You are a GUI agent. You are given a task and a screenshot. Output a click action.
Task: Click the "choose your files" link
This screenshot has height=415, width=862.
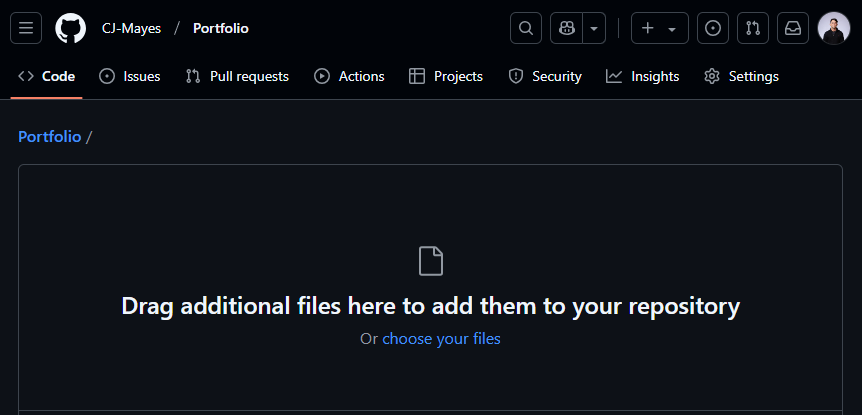(x=441, y=339)
